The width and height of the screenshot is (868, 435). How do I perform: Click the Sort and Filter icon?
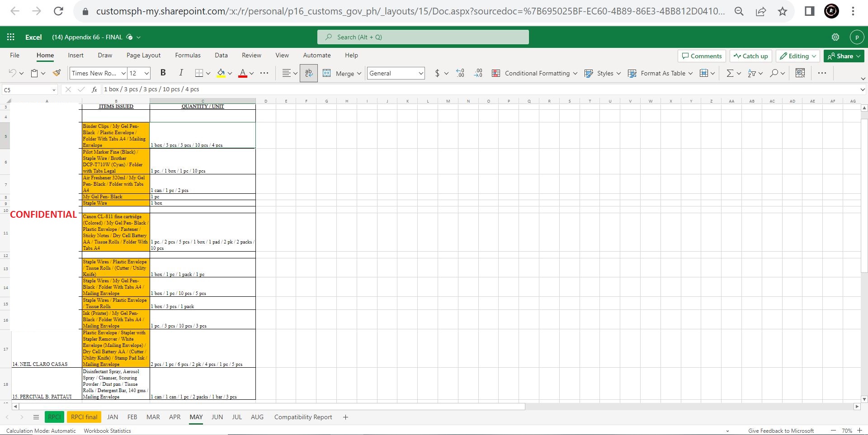pos(752,73)
